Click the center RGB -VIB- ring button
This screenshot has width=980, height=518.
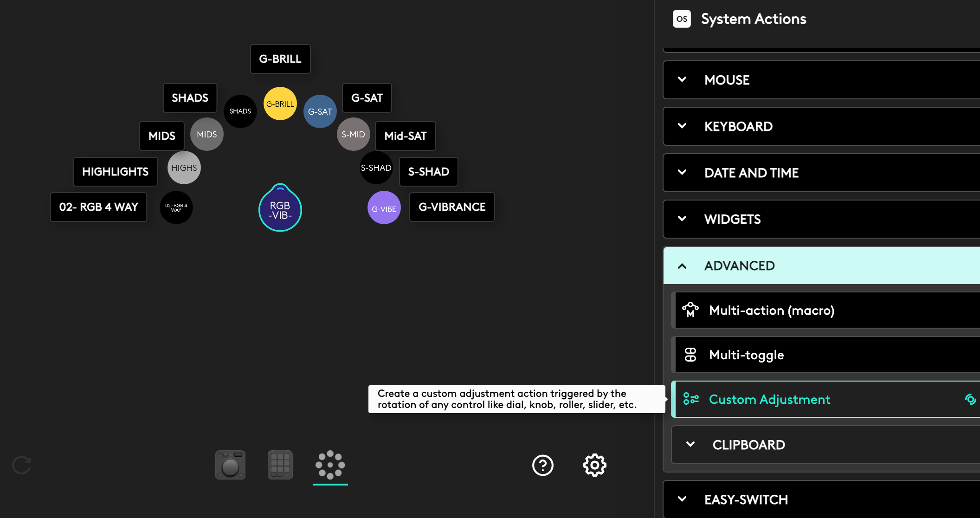pyautogui.click(x=280, y=210)
